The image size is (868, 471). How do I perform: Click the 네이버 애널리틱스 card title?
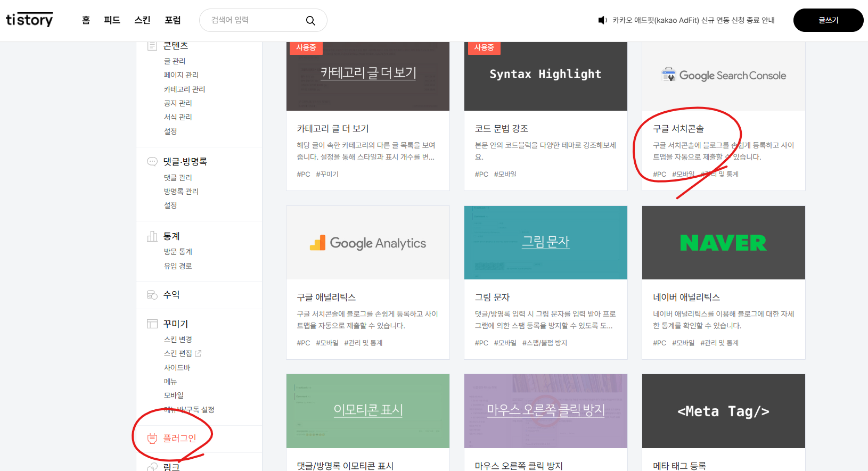(686, 298)
